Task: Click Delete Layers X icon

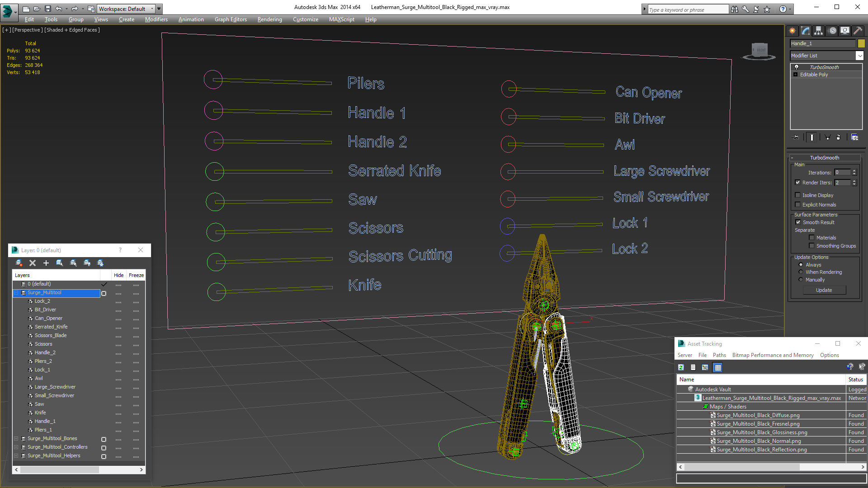Action: point(33,263)
